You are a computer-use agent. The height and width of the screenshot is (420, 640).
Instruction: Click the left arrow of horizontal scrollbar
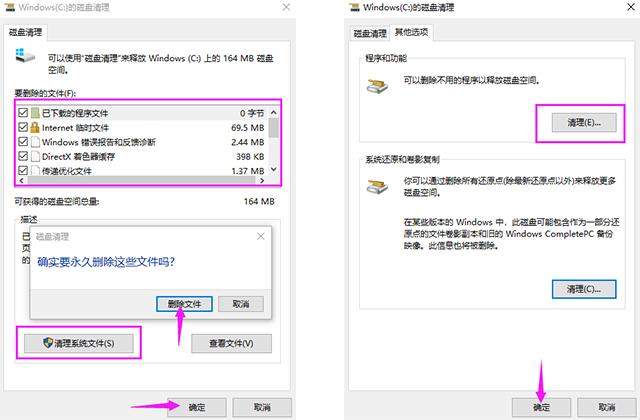21,180
